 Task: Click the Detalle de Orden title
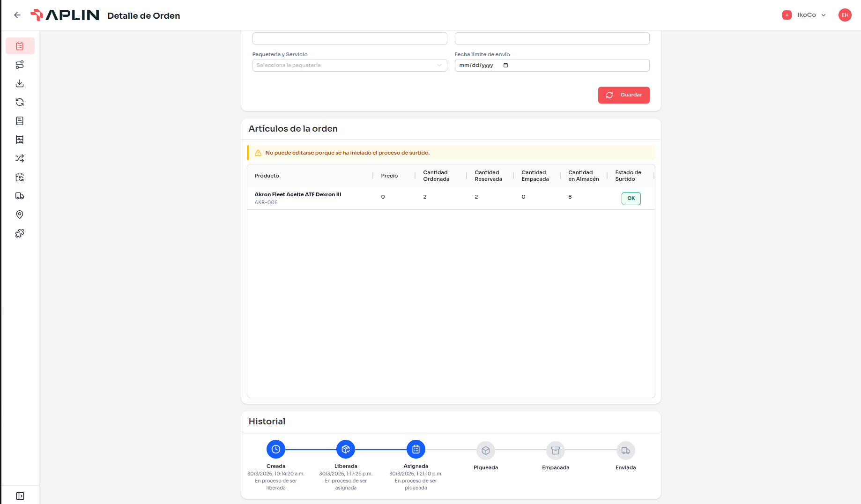coord(144,15)
